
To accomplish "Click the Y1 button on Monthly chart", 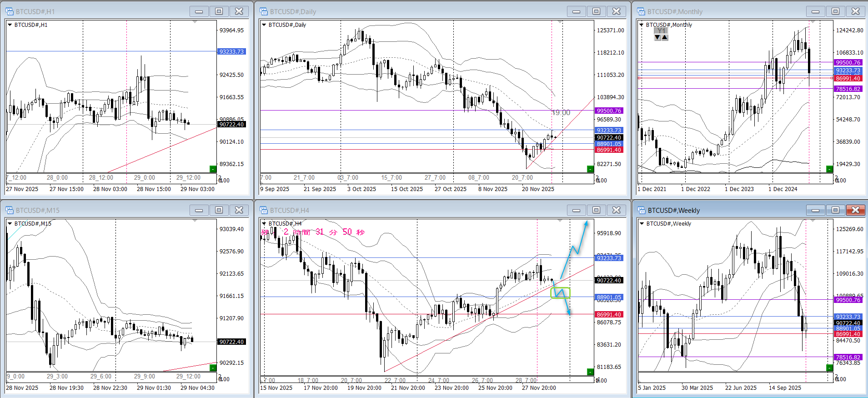I will pyautogui.click(x=661, y=30).
